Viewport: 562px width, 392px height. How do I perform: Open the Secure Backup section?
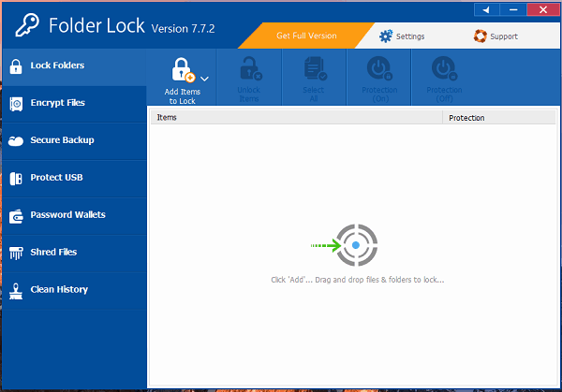tap(74, 140)
